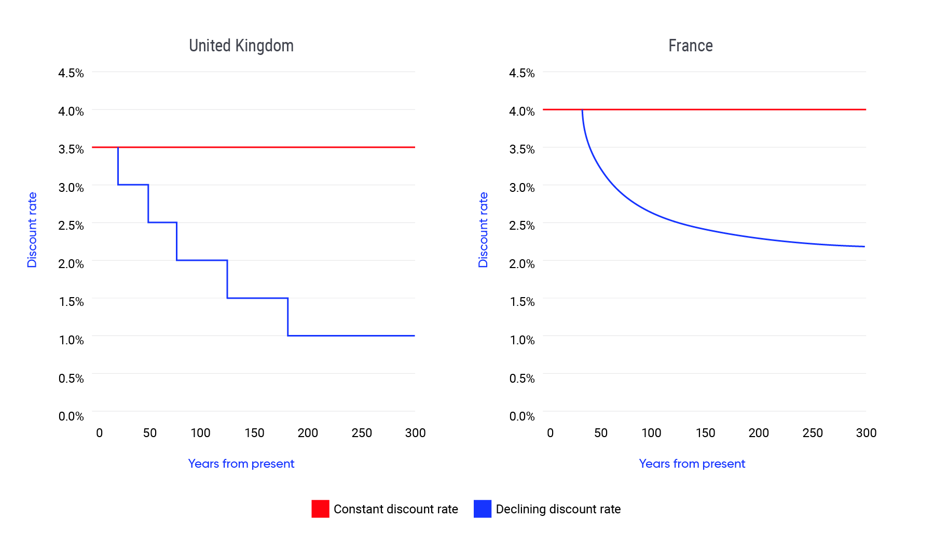Toggle the Constant discount rate legend label
The width and height of the screenshot is (934, 560).
pos(395,509)
